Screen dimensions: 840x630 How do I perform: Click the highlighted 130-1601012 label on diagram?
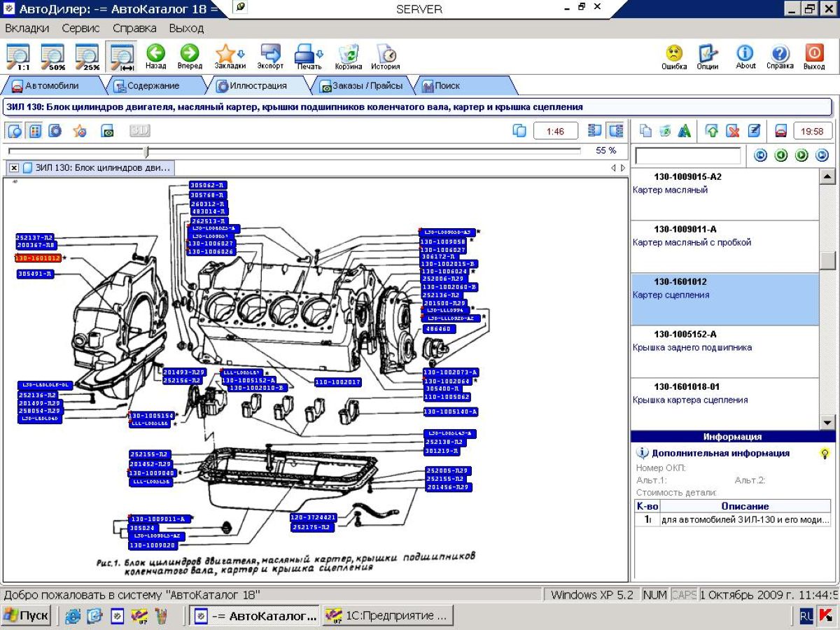click(38, 258)
